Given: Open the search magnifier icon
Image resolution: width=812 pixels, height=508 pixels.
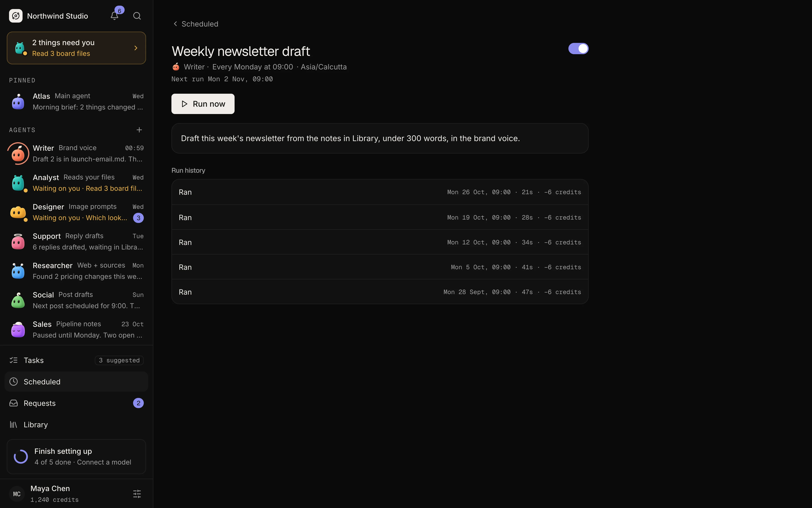Looking at the screenshot, I should [137, 16].
